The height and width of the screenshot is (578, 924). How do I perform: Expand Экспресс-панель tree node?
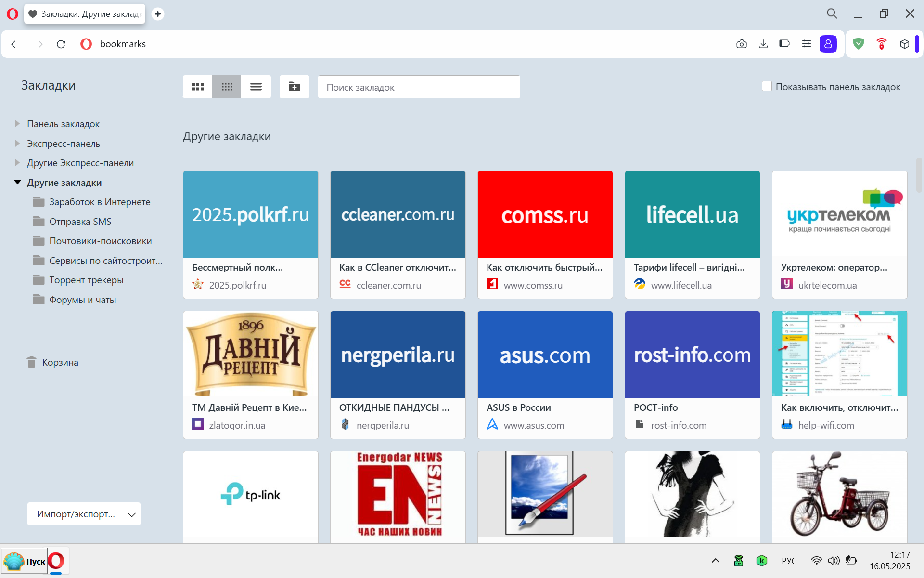17,144
